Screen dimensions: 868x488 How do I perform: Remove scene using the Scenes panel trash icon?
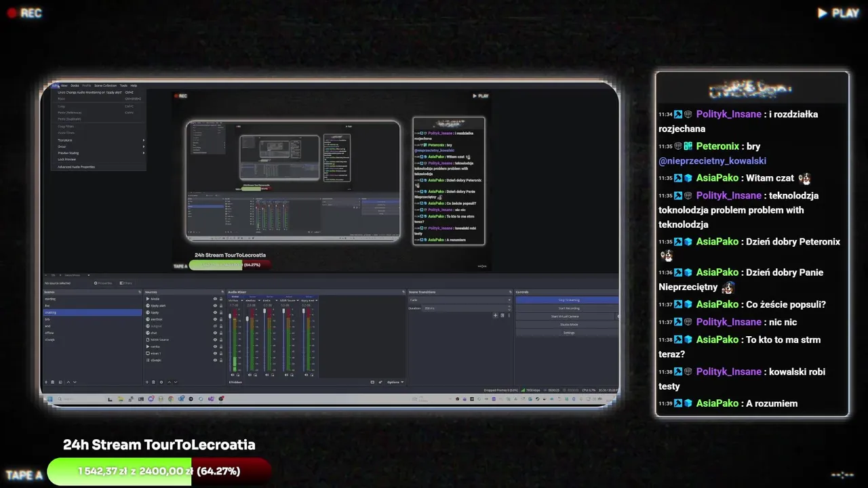point(53,382)
